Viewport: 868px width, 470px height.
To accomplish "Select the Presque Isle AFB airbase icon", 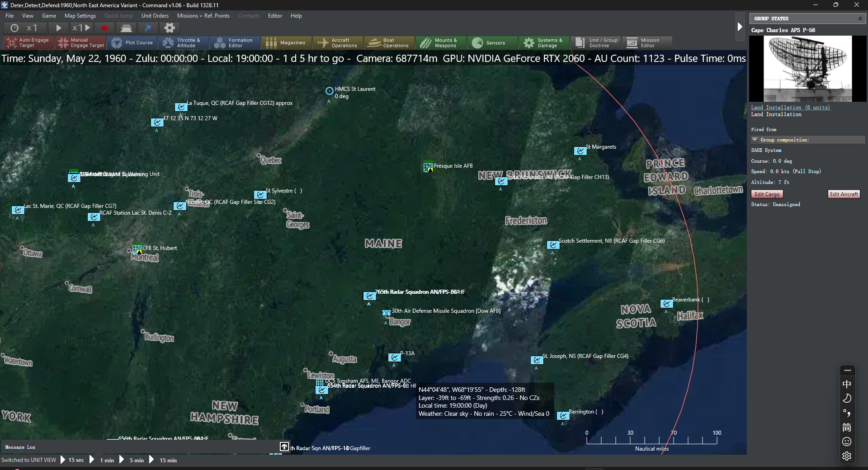I will pyautogui.click(x=428, y=167).
